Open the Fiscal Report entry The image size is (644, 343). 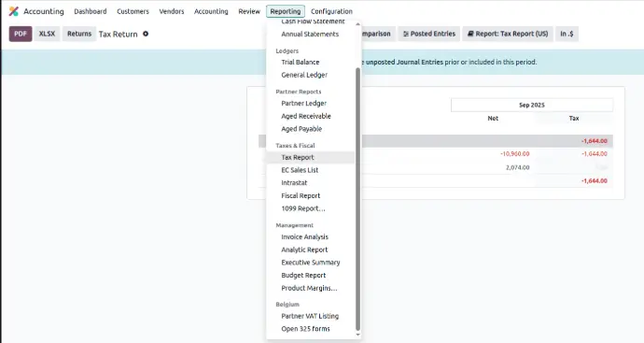[x=301, y=195]
